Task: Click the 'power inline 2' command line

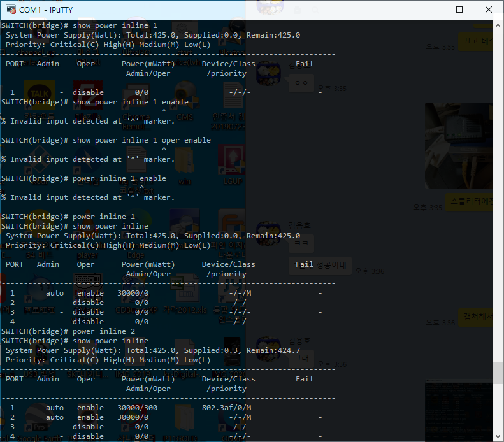Action: (x=103, y=331)
